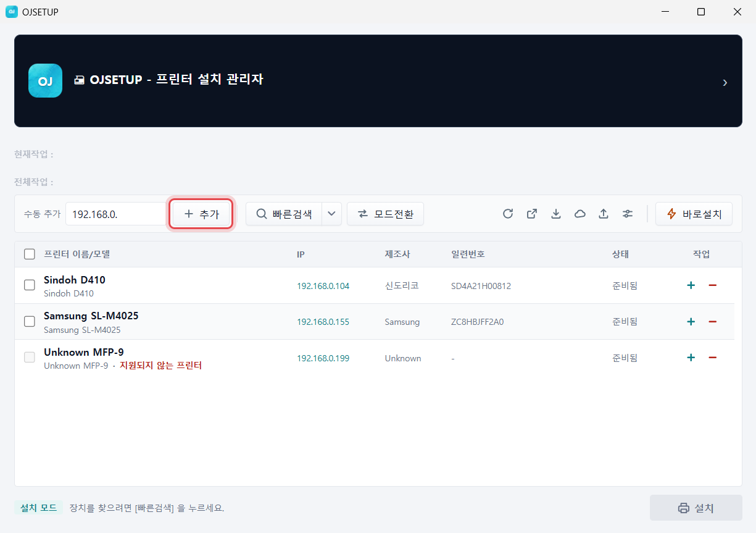Minimize the OJSETUP window
The height and width of the screenshot is (533, 756).
[665, 12]
